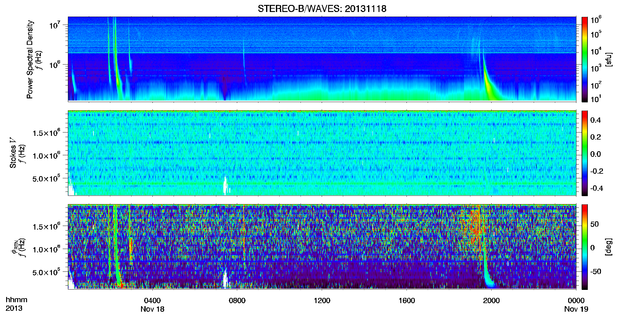Click the Nov 19 date label
The height and width of the screenshot is (332, 644).
[x=576, y=309]
